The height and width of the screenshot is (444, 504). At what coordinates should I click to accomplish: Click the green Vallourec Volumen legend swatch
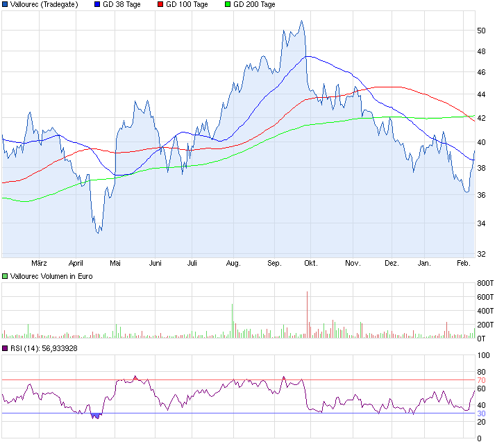point(5,276)
